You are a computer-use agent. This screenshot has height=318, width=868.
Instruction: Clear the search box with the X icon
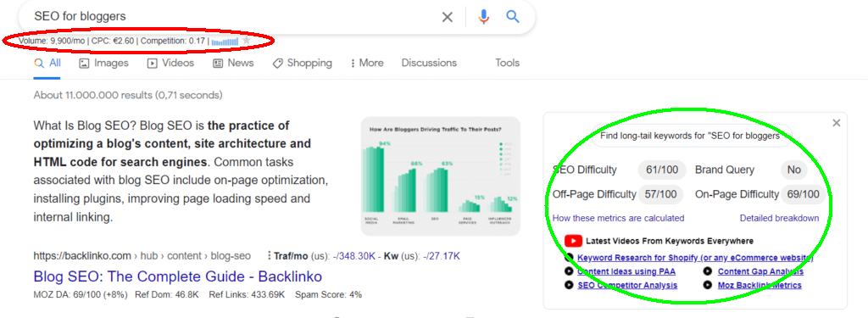coord(448,17)
